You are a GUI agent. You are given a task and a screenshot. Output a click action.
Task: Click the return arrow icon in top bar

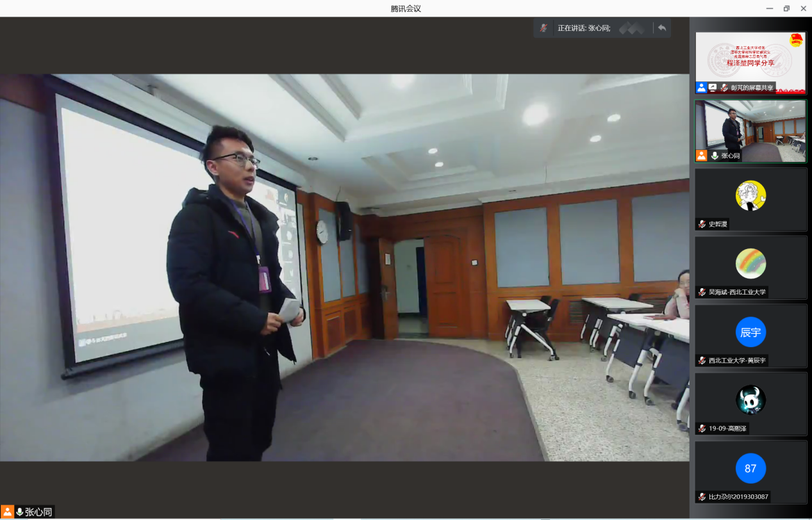pos(662,28)
